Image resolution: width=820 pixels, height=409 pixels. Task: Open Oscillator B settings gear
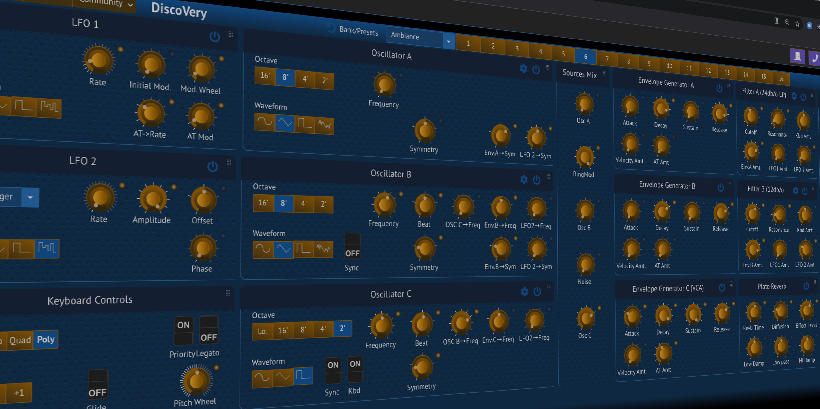pos(524,179)
